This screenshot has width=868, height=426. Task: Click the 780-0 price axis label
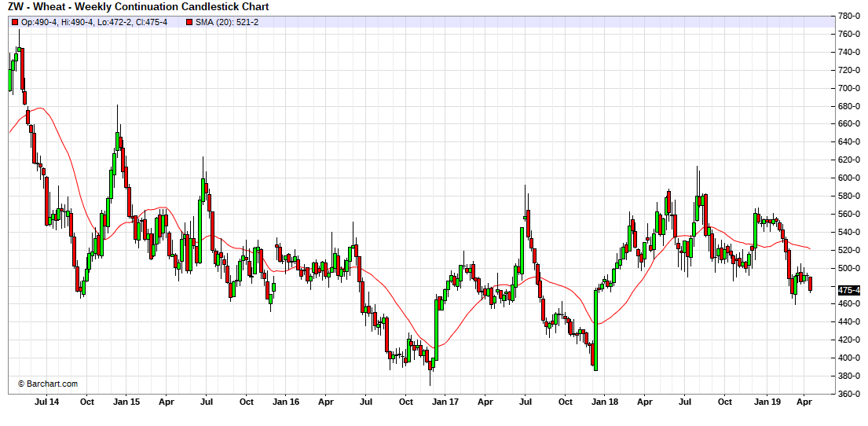(849, 16)
